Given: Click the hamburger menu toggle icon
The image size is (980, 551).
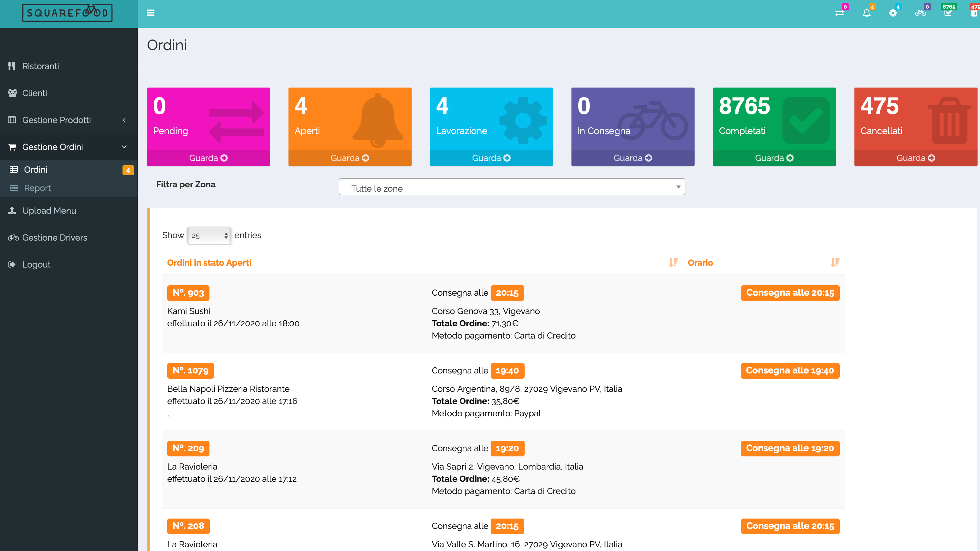Looking at the screenshot, I should pos(151,13).
